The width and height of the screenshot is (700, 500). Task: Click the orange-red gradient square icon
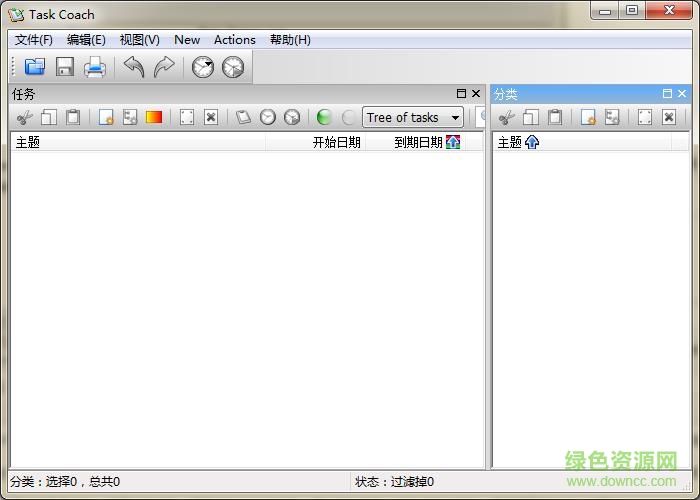pyautogui.click(x=154, y=117)
